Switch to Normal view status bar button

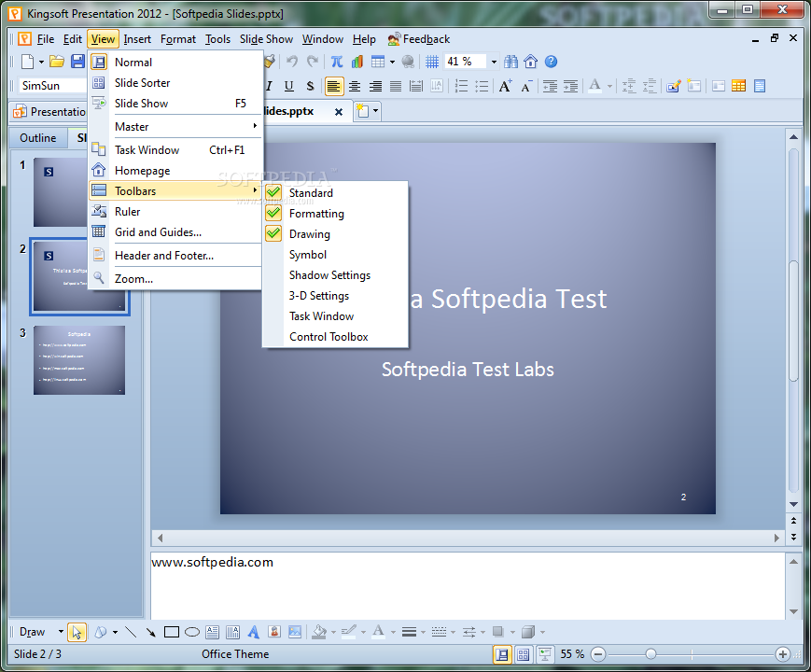(502, 654)
